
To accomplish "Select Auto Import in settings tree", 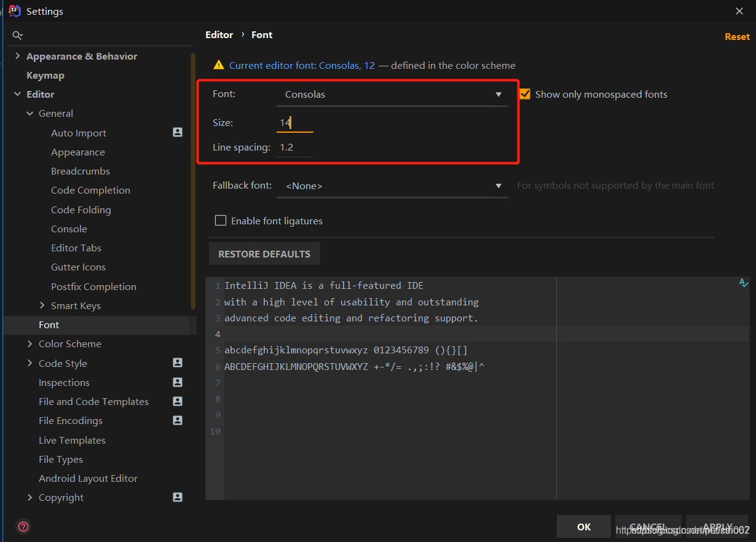I will click(x=79, y=133).
